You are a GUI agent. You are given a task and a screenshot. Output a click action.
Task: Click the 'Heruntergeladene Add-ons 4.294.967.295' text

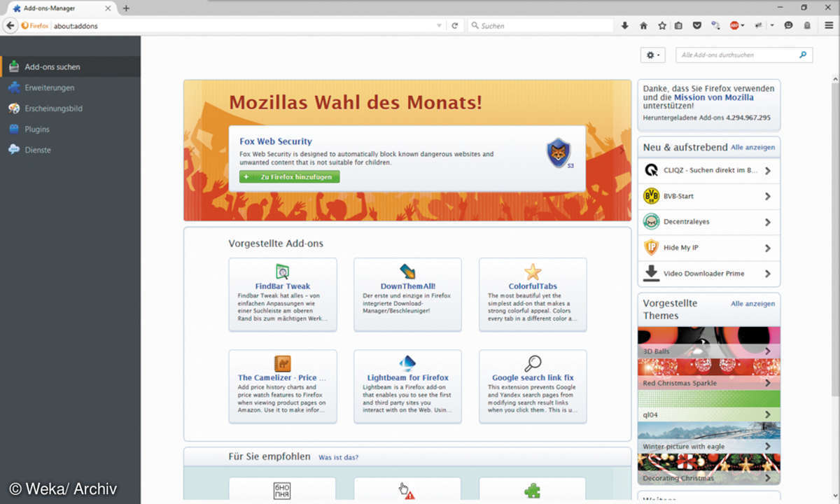[706, 118]
